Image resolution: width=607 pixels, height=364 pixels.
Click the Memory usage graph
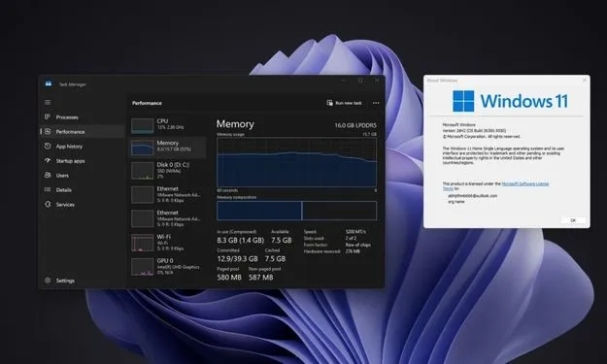[296, 162]
